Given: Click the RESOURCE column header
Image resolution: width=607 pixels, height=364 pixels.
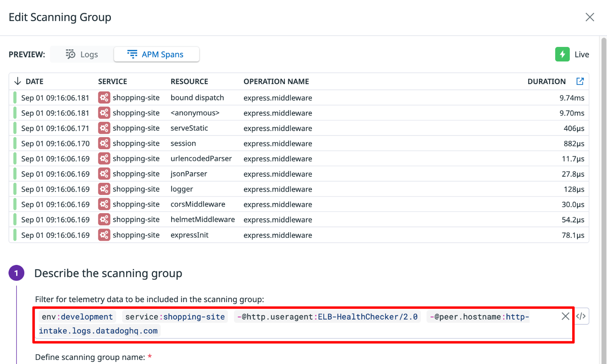Looking at the screenshot, I should point(189,81).
